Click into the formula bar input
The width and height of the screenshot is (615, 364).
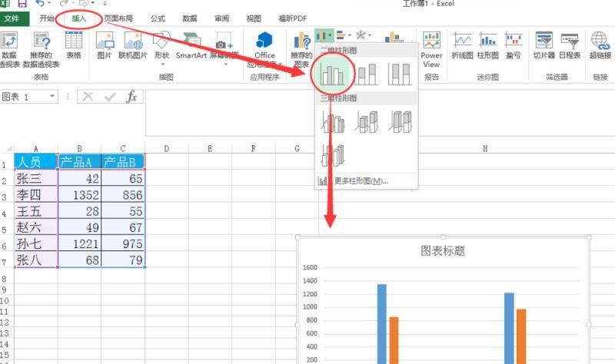click(x=380, y=113)
